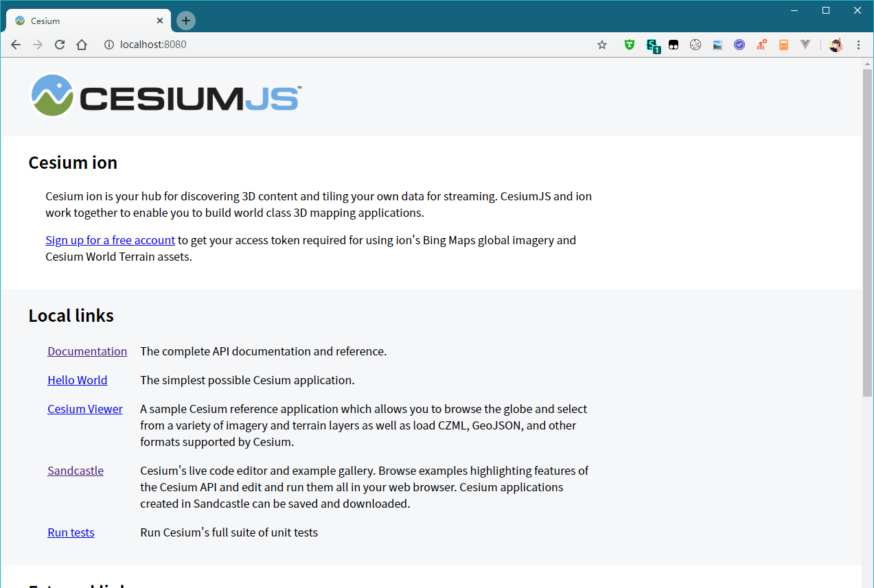Image resolution: width=874 pixels, height=588 pixels.
Task: Click the CesiumJS logo
Action: point(165,96)
